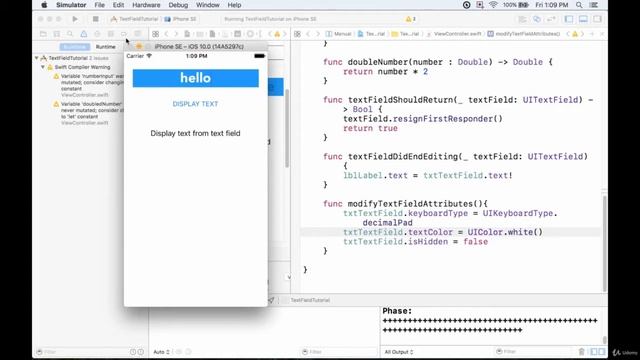
Task: Open modifyTextFieldAttributes() jump bar item
Action: point(524,34)
